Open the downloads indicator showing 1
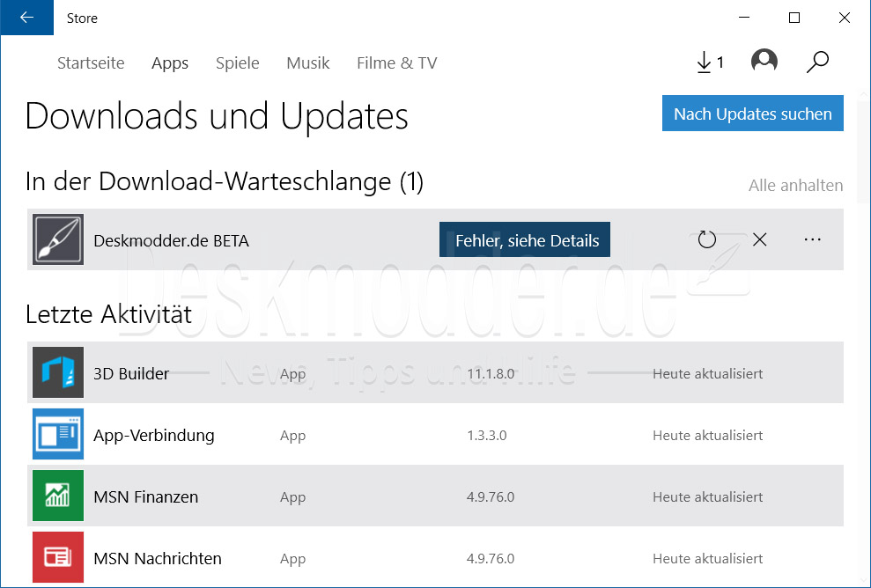Viewport: 871px width, 588px height. [x=710, y=62]
